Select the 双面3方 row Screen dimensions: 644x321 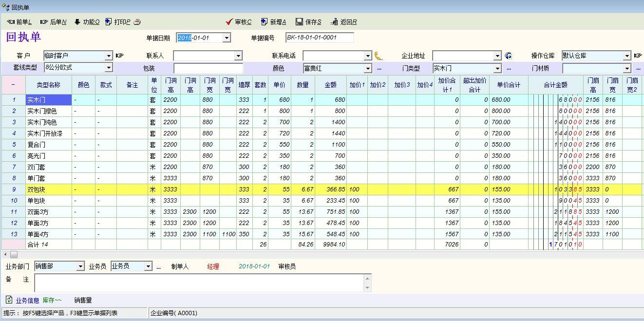tap(322, 212)
